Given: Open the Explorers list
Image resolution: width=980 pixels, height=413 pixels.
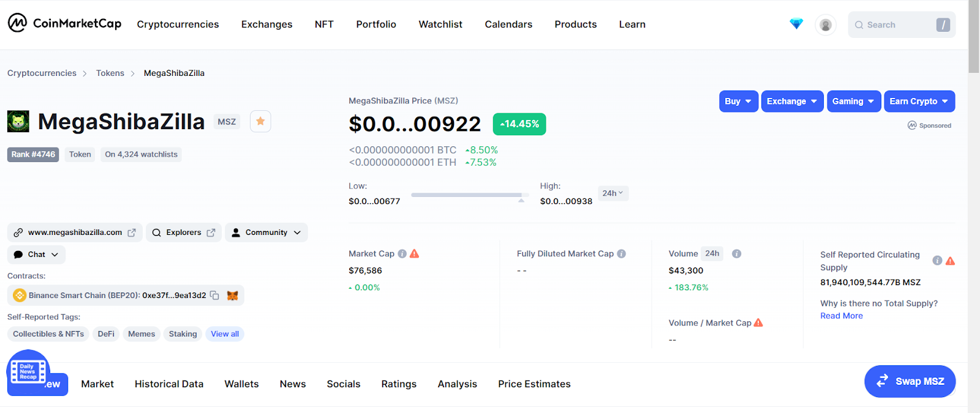Looking at the screenshot, I should [184, 233].
